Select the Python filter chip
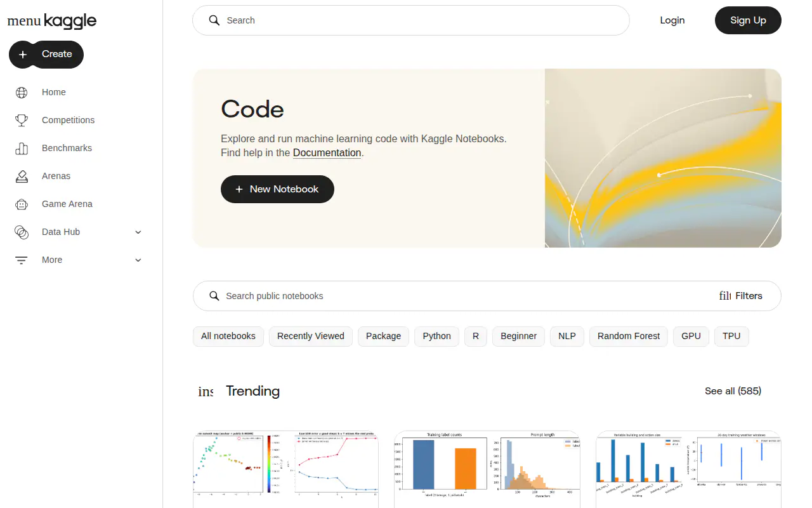Screen dimensions: 812x508 pyautogui.click(x=437, y=336)
